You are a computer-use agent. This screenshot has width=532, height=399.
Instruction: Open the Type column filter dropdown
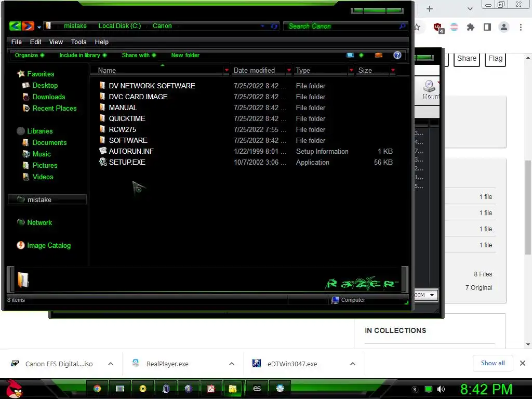click(x=351, y=70)
